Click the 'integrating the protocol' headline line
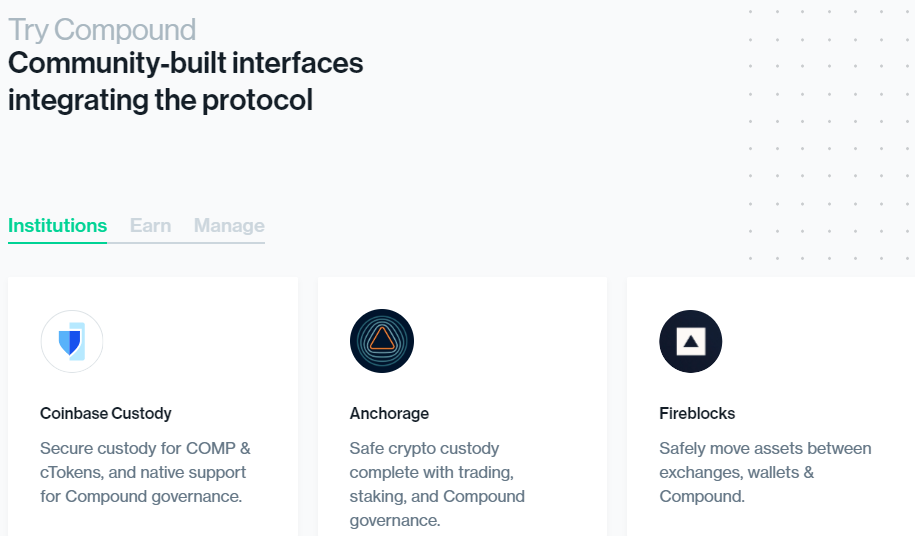915x536 pixels. (x=160, y=100)
